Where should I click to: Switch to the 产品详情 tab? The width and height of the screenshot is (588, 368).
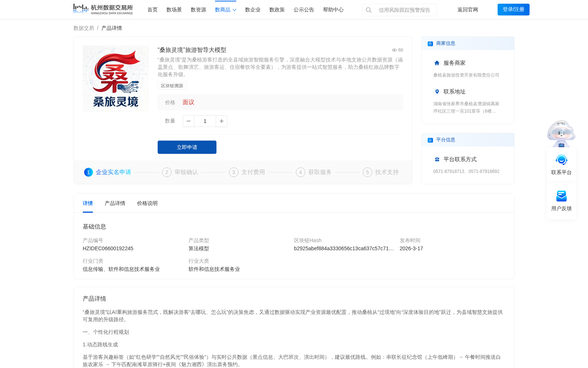point(115,203)
